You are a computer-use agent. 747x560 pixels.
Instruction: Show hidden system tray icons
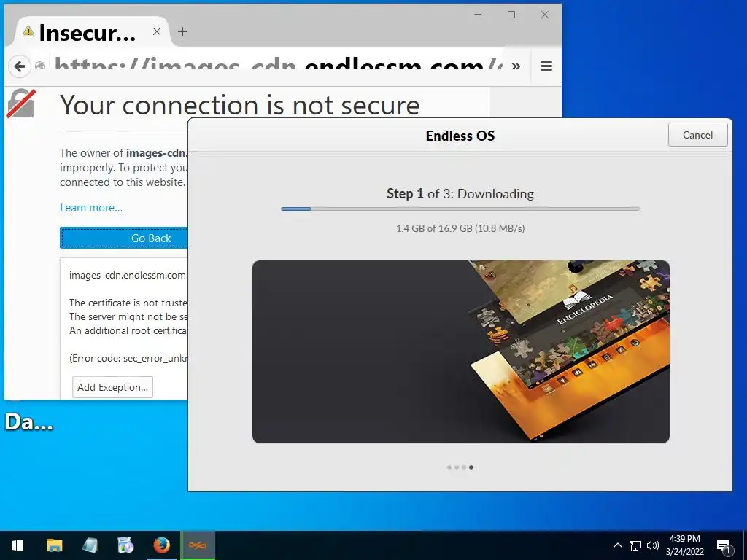(617, 545)
